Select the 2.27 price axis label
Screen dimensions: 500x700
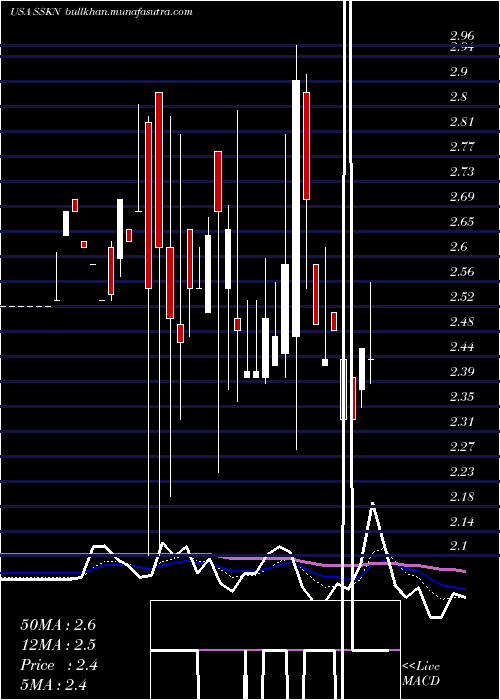point(462,446)
